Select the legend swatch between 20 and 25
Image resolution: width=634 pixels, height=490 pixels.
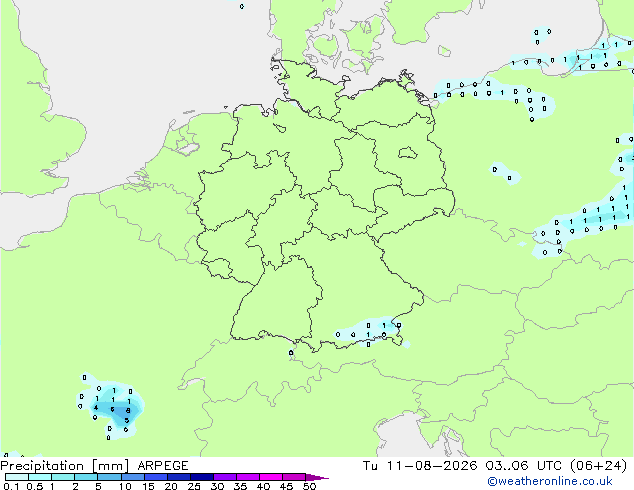(x=178, y=477)
